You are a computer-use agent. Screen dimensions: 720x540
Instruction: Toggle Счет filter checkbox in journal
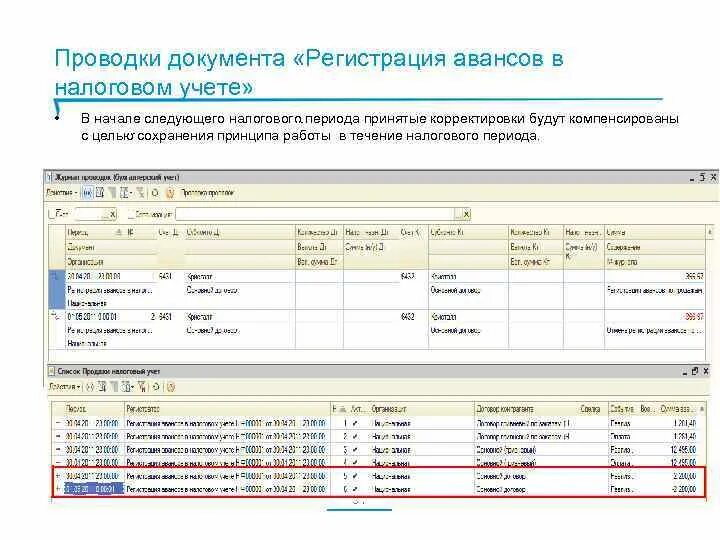51,214
